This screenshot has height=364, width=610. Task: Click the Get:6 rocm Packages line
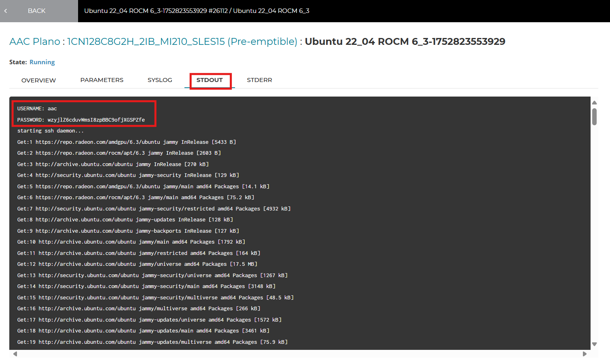(136, 198)
